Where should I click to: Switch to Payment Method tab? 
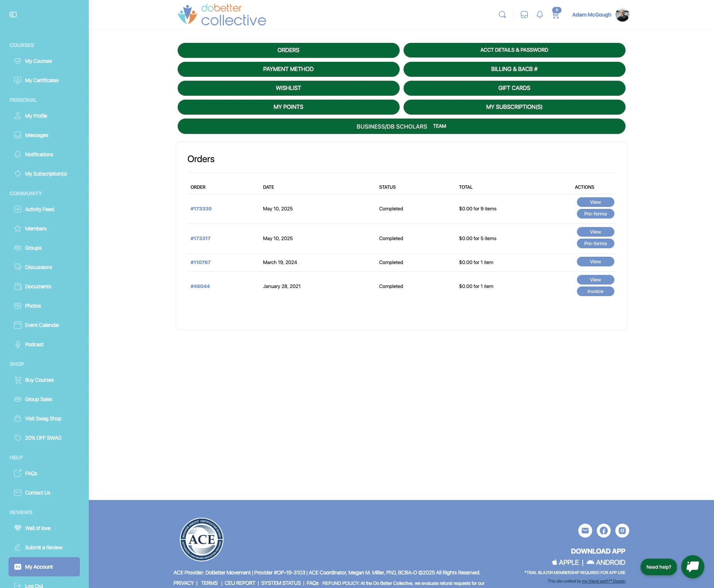click(288, 69)
